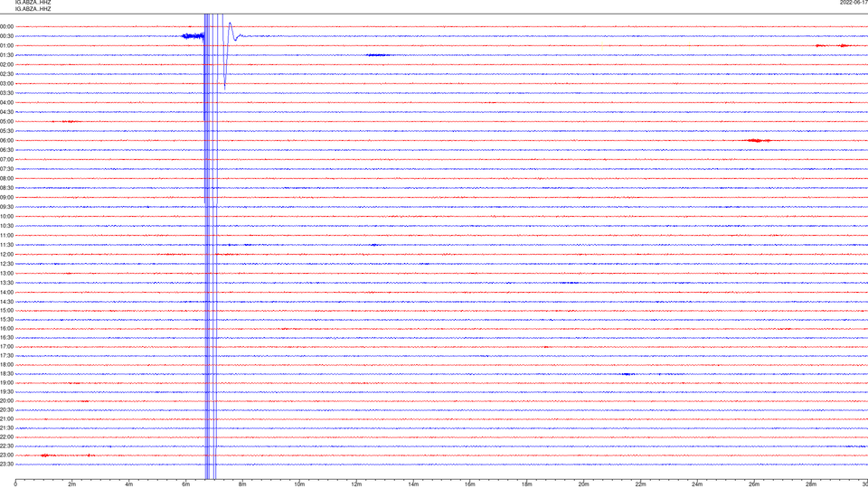
Task: Select the 03:30 trace label
Action: coord(6,93)
